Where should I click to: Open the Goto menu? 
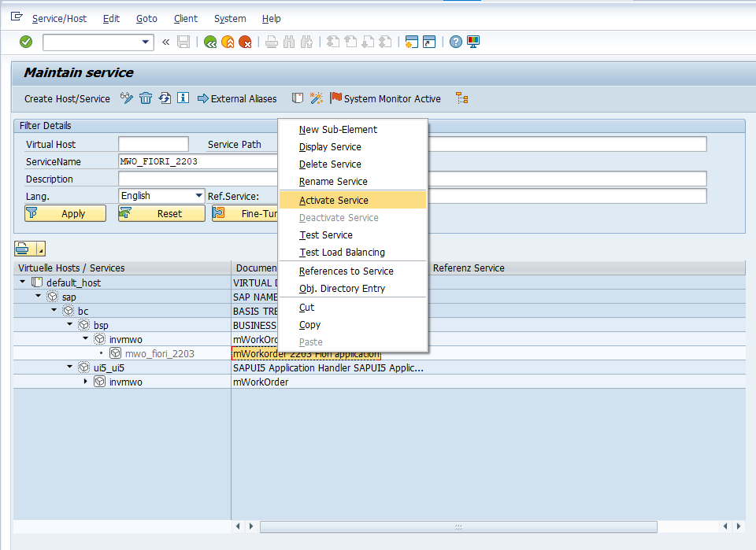pos(146,18)
